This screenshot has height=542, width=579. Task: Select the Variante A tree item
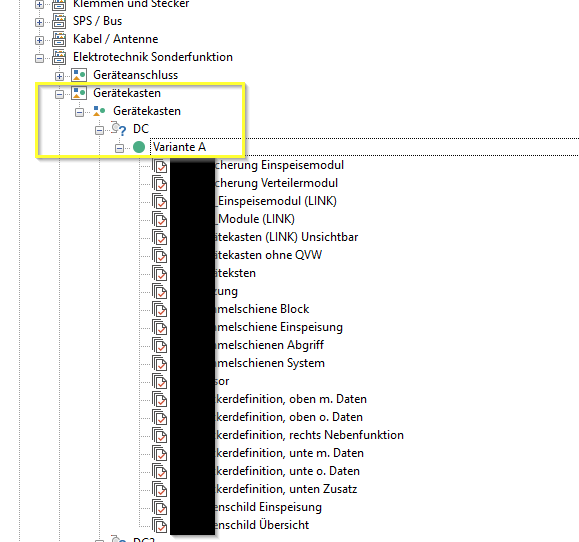point(179,147)
